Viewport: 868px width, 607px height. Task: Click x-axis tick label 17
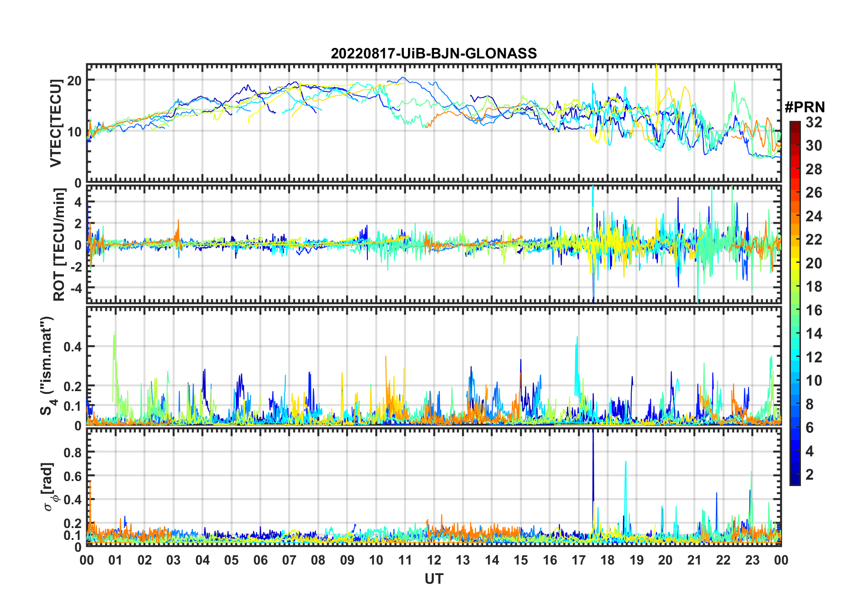click(579, 560)
